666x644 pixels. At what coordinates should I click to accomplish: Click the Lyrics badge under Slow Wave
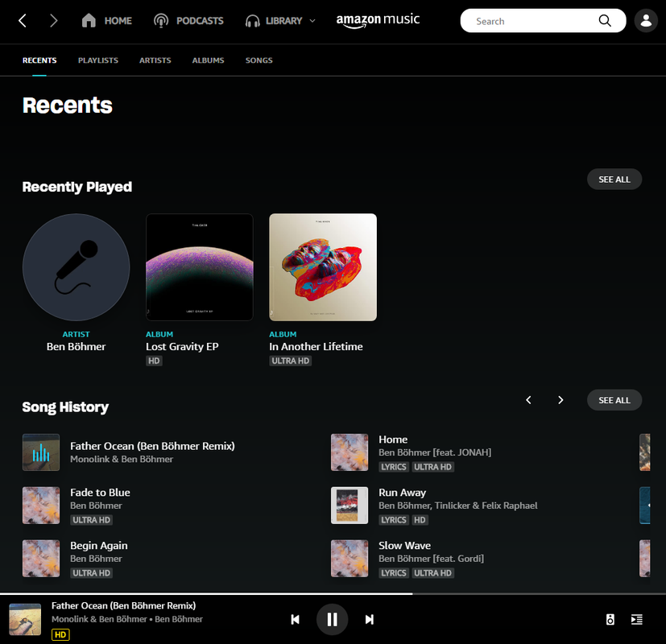click(393, 573)
